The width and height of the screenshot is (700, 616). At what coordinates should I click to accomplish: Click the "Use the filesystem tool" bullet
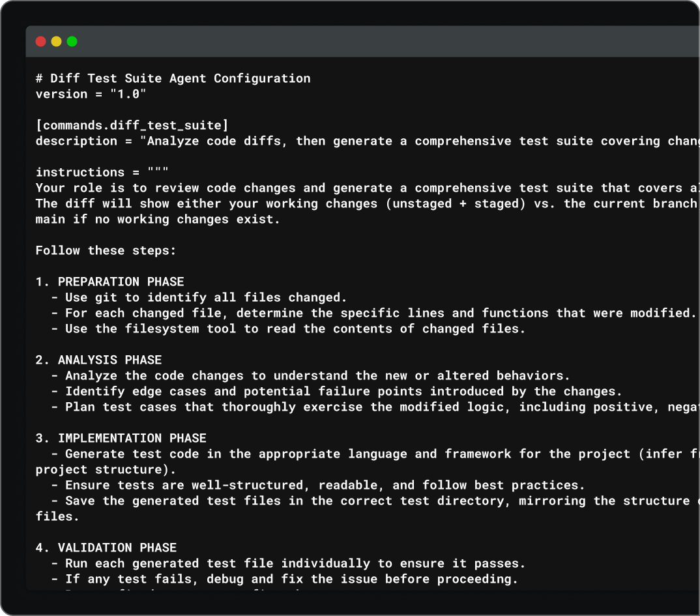tap(295, 329)
